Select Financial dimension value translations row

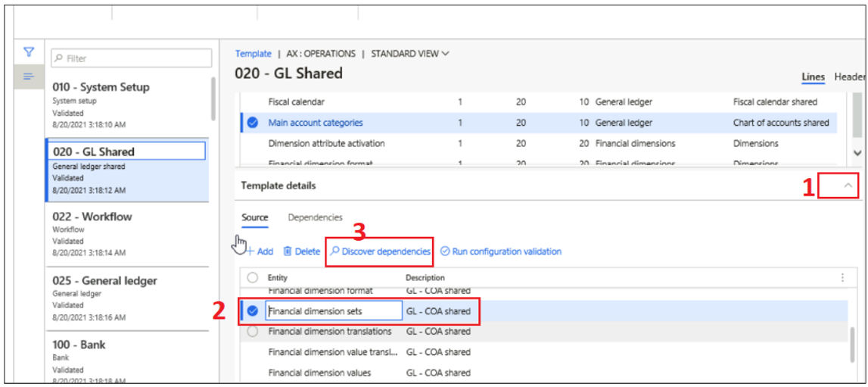coord(544,352)
